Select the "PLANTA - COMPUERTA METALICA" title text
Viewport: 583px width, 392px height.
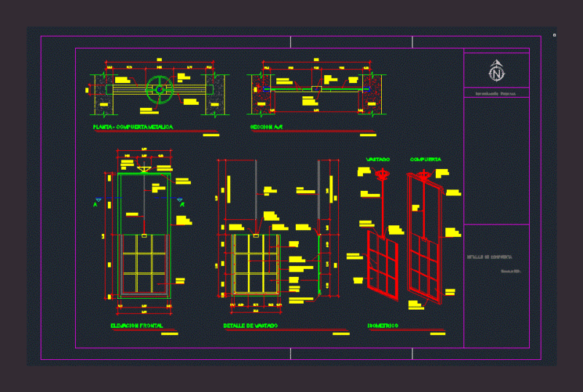pyautogui.click(x=133, y=128)
